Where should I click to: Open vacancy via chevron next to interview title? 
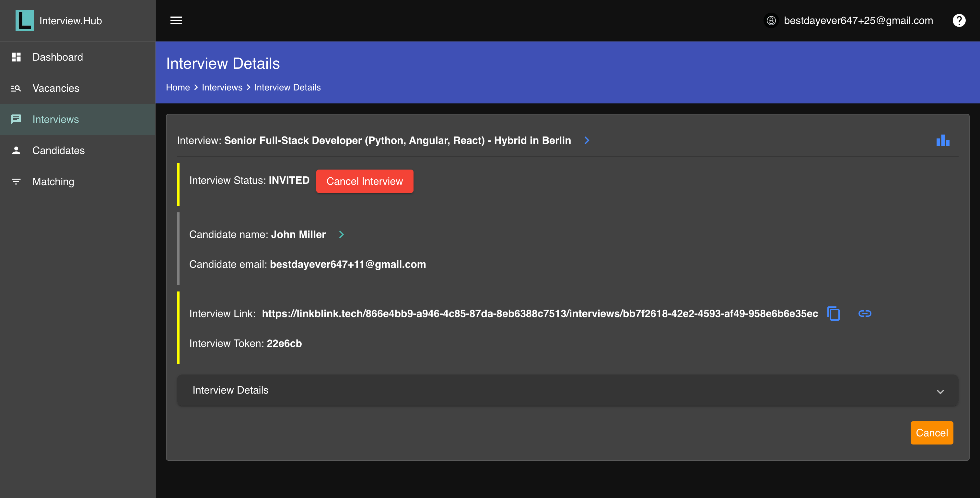[x=587, y=140]
